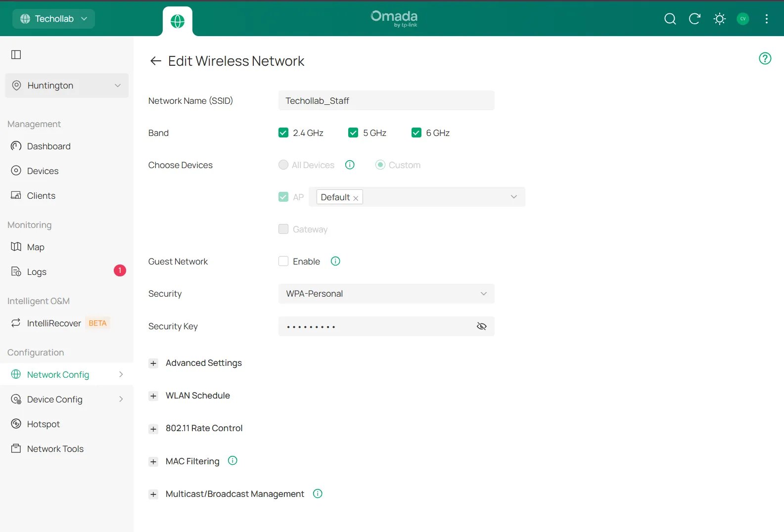Click the Multicast/Broadcast Management info icon
Image resolution: width=784 pixels, height=532 pixels.
pos(318,493)
